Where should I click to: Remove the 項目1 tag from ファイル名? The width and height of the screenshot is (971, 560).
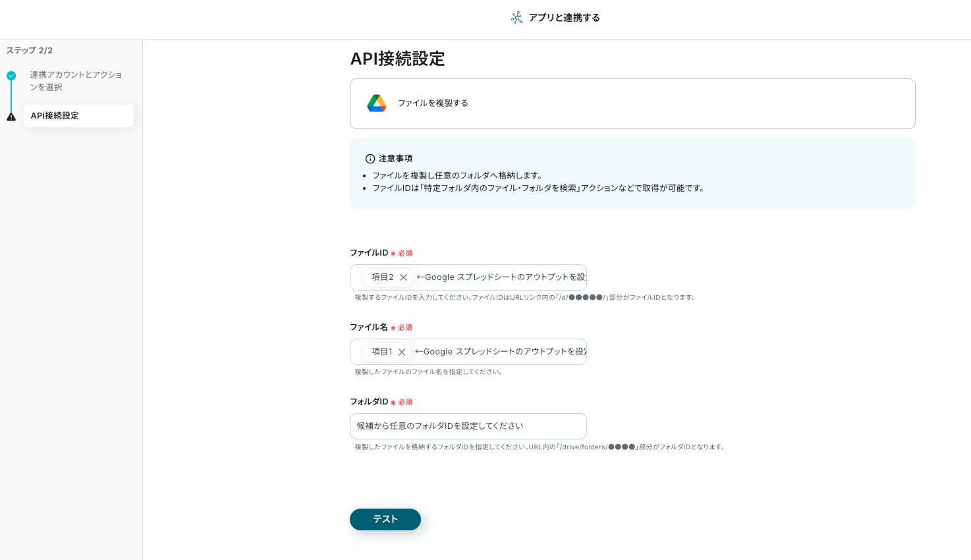[x=402, y=352]
